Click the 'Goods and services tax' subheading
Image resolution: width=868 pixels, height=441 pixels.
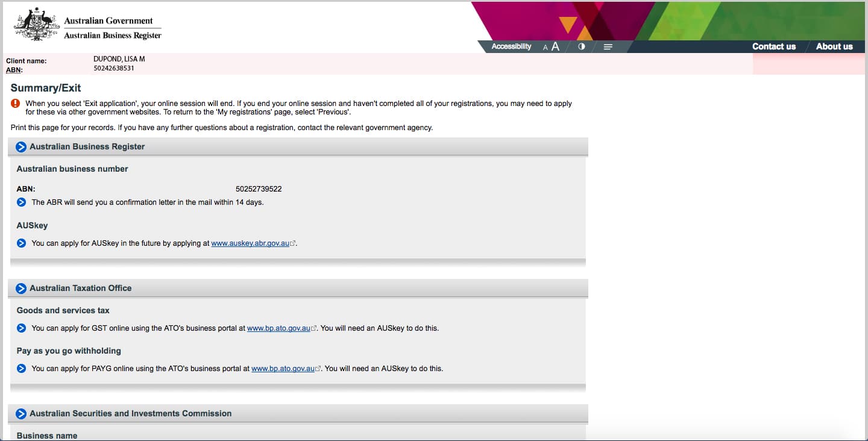[63, 310]
